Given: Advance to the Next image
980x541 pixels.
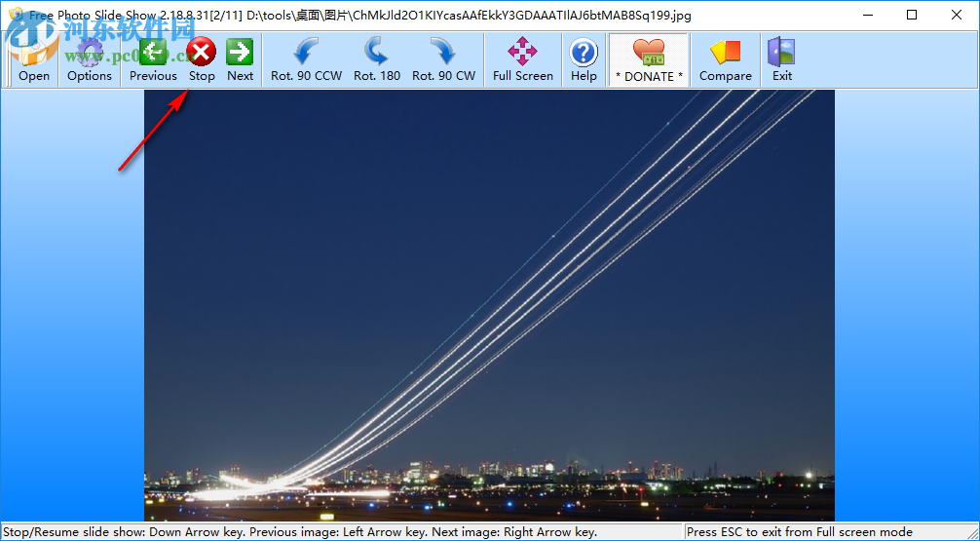Looking at the screenshot, I should (240, 60).
